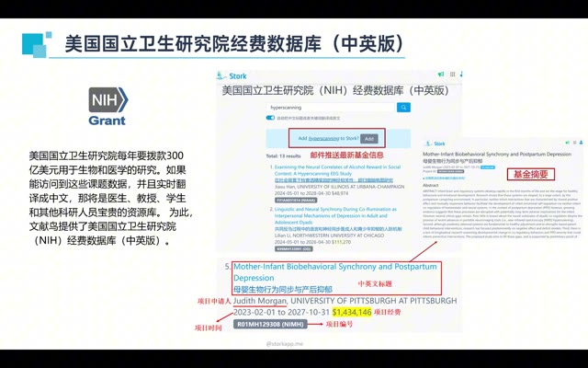
Task: Toggle the auto-translate Chinese keyword switch
Action: pos(270,118)
